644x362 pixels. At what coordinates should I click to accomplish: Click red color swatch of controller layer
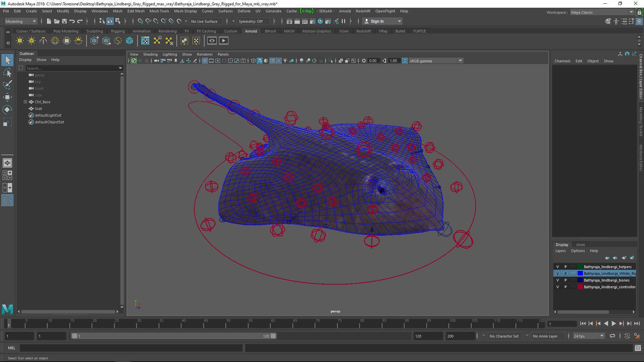click(x=580, y=287)
